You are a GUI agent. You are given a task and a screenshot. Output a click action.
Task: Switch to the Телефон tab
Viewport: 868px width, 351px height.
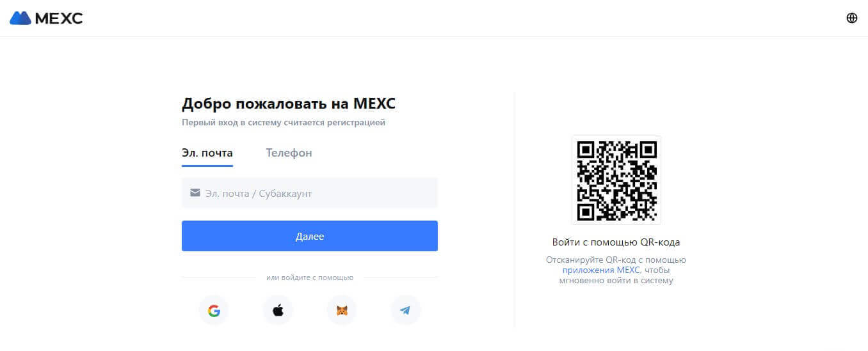tap(289, 153)
